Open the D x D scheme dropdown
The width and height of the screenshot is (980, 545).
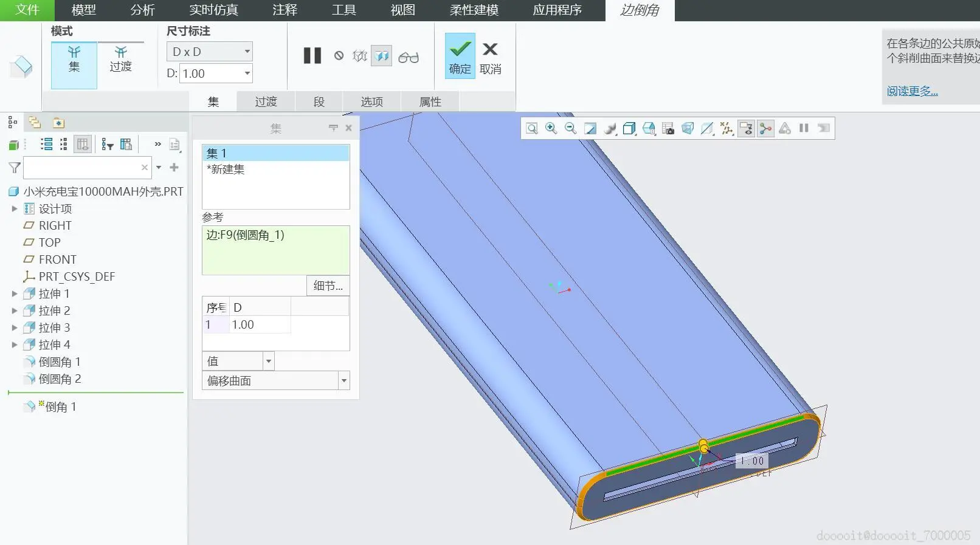(x=210, y=52)
